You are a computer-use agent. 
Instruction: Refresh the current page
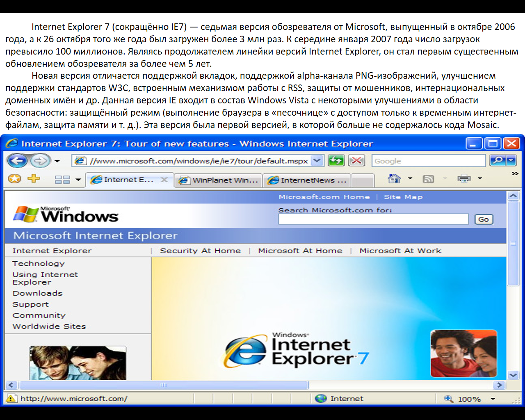(x=336, y=160)
